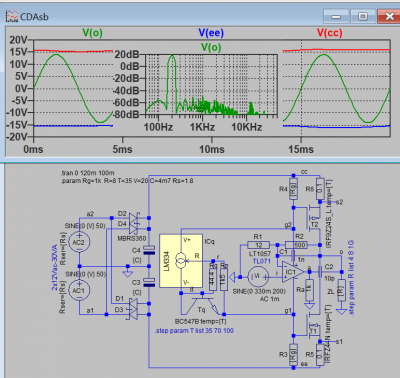Select the D2 MBRS360 diode

click(x=134, y=218)
